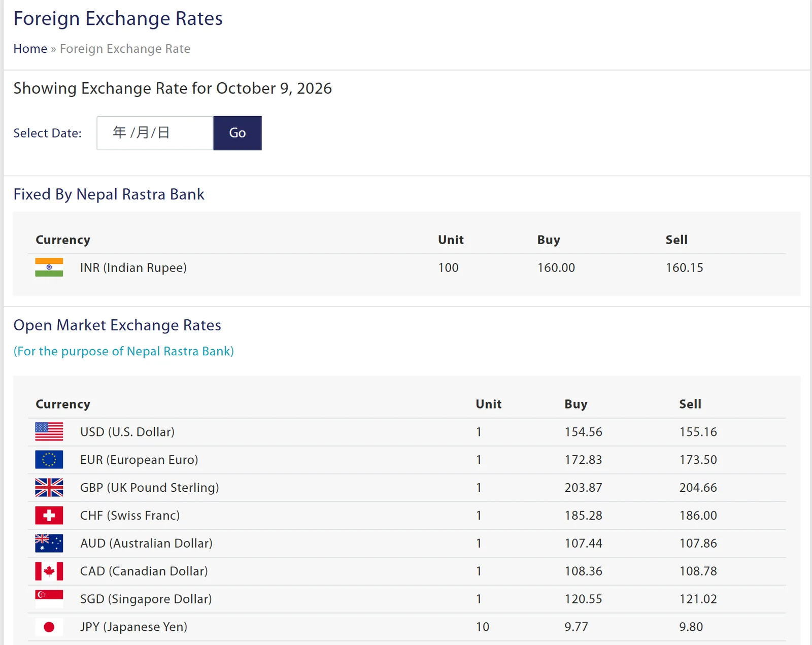The width and height of the screenshot is (812, 645).
Task: Click the Japanese flag icon
Action: (49, 627)
